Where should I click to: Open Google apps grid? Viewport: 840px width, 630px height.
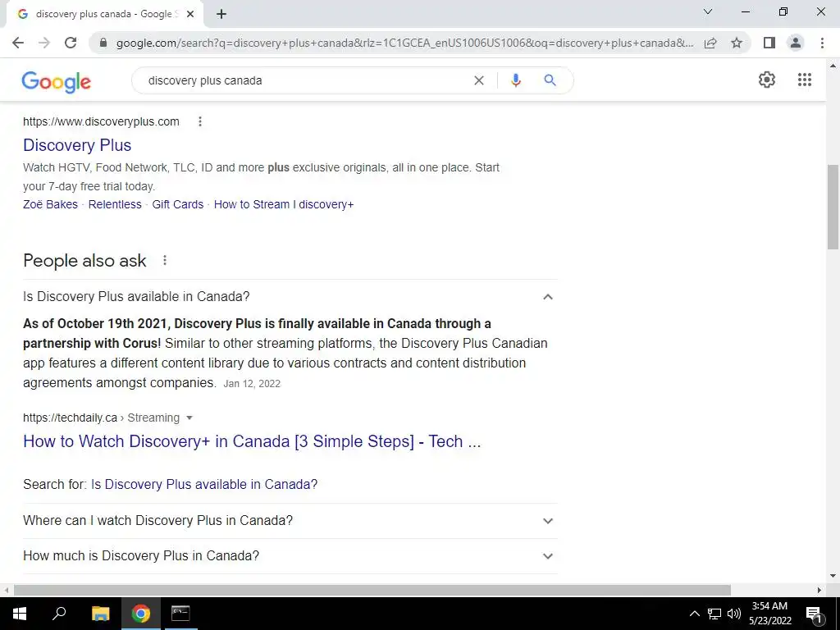click(x=804, y=80)
